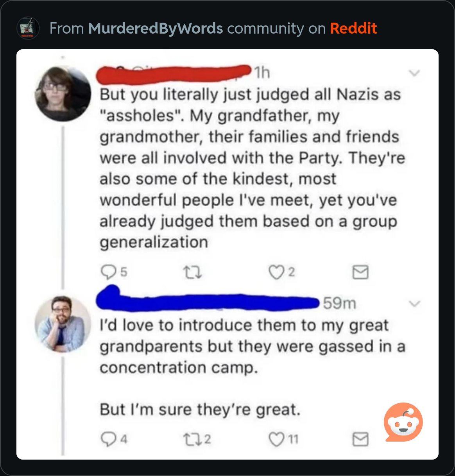Click the 1h timestamp on first tweet
The height and width of the screenshot is (476, 455).
coord(262,73)
